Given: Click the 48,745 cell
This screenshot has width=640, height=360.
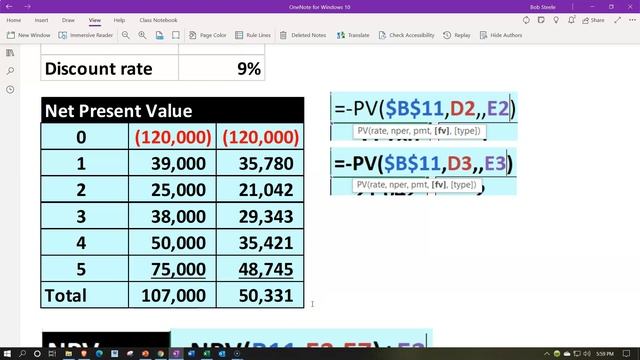Looking at the screenshot, I should click(x=260, y=269).
